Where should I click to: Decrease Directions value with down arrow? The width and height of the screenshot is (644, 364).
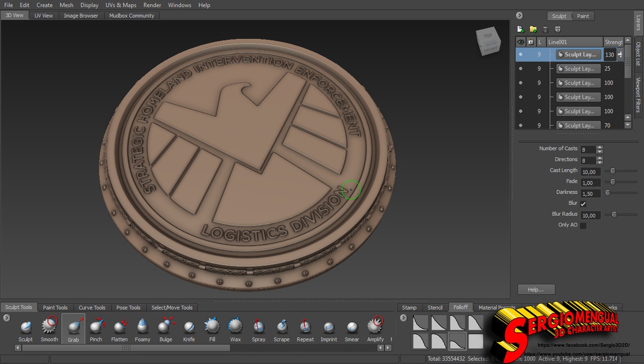coord(599,163)
